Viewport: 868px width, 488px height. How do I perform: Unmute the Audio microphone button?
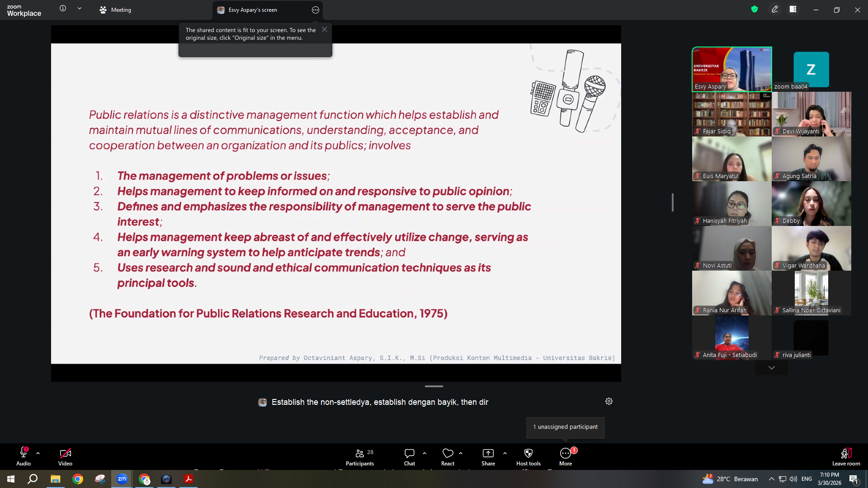click(24, 456)
